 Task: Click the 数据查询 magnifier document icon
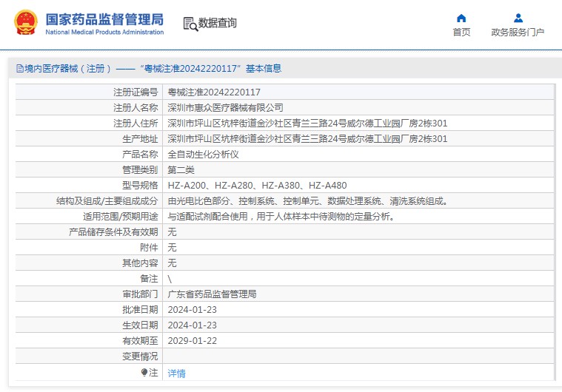click(190, 24)
